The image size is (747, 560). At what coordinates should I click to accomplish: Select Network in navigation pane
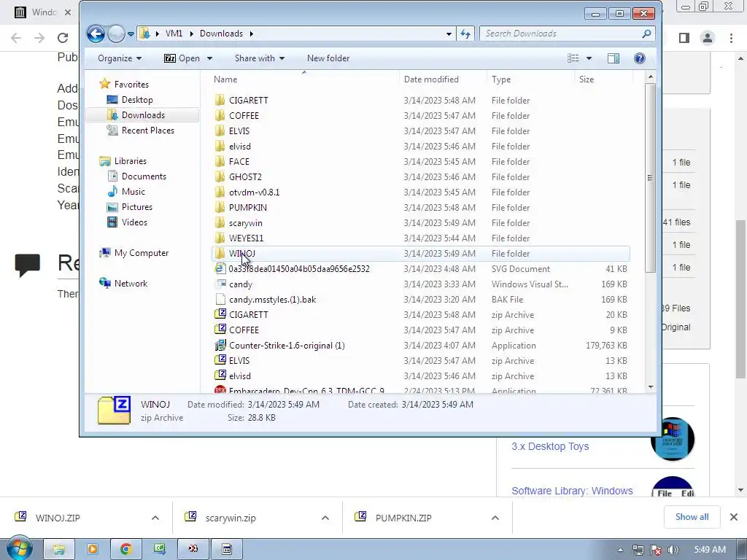click(131, 284)
